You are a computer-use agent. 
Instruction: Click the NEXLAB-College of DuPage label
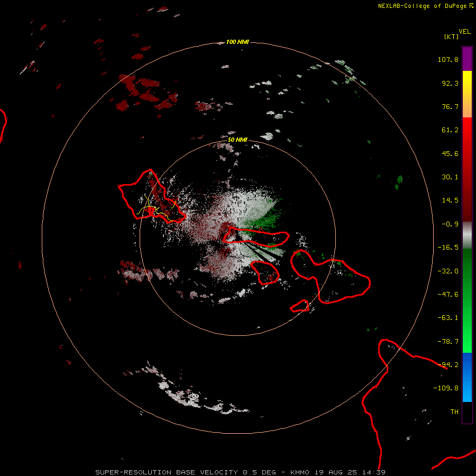[426, 6]
